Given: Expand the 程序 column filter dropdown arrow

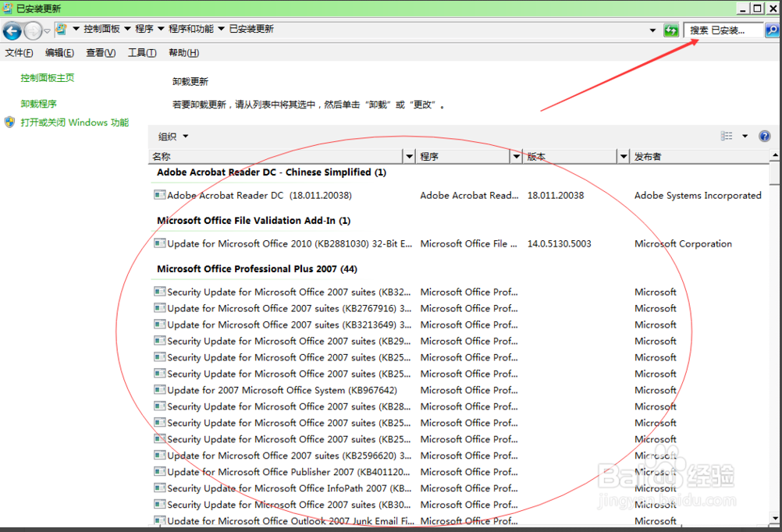Looking at the screenshot, I should (x=516, y=157).
